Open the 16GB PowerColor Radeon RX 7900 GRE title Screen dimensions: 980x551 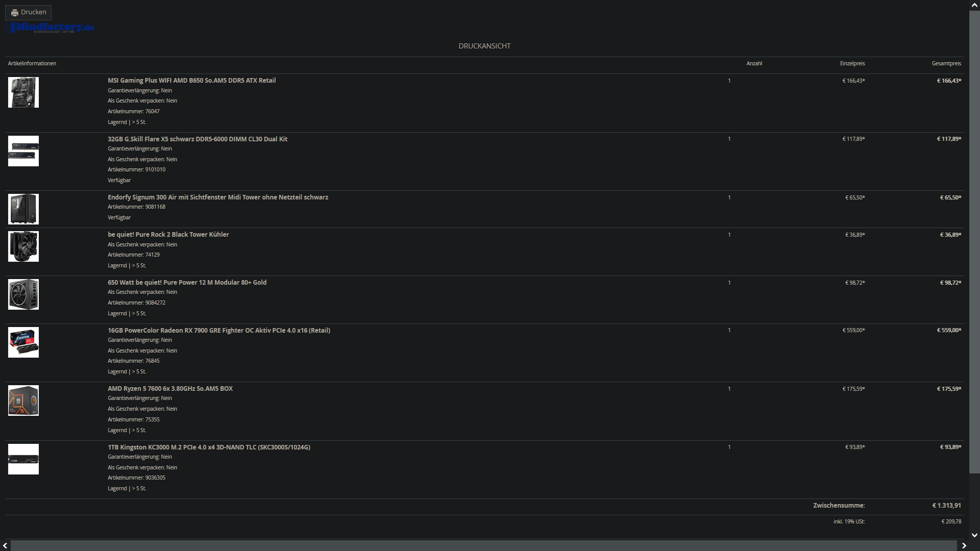pyautogui.click(x=218, y=331)
